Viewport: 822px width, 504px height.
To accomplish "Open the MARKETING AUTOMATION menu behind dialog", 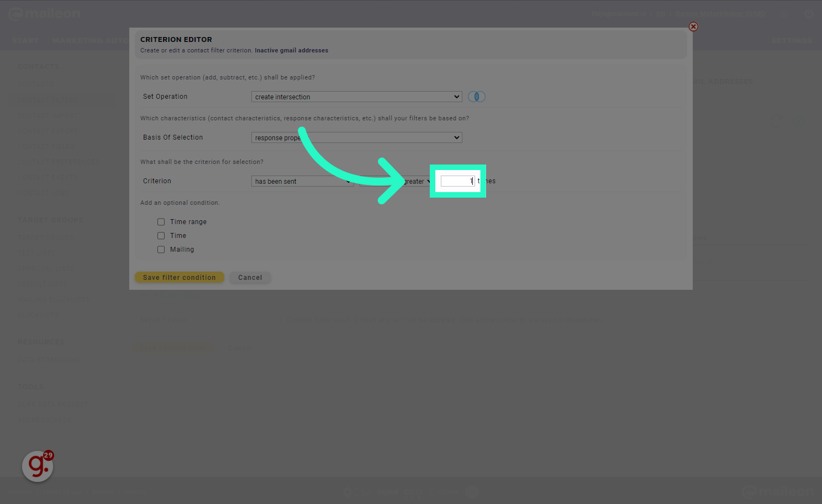I will point(91,41).
